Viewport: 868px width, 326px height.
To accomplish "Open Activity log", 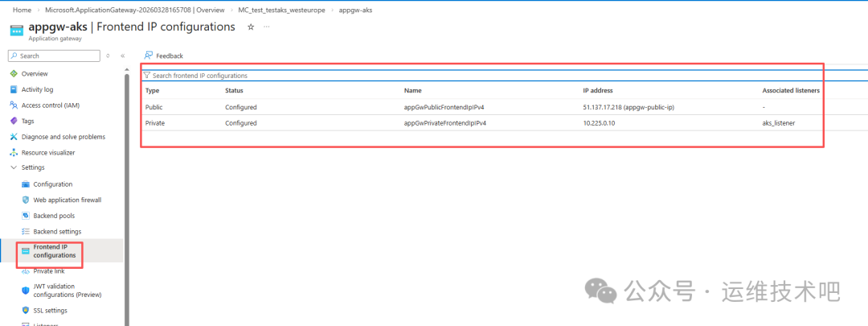I will click(x=37, y=89).
